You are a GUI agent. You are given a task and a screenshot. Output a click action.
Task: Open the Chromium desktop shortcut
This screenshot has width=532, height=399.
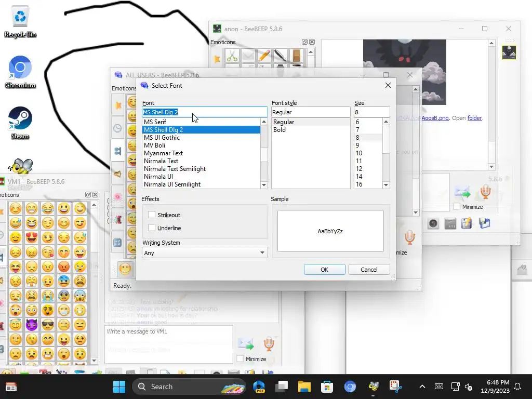(20, 72)
